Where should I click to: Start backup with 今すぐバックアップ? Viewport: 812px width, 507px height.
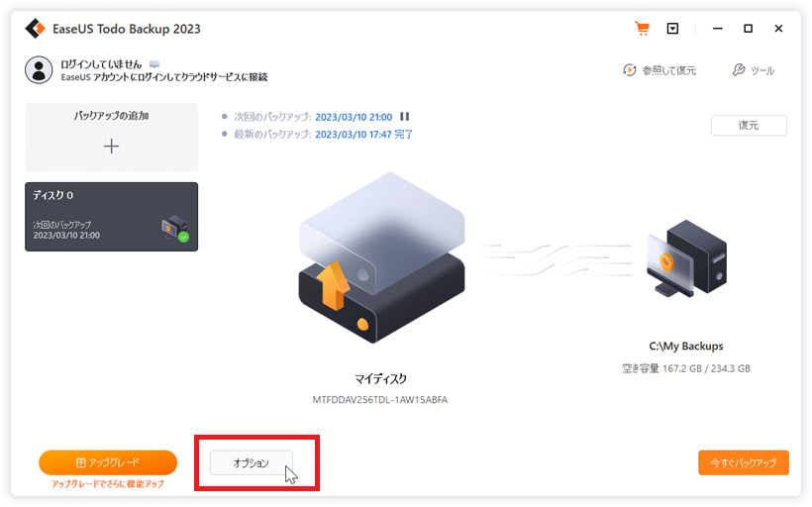pyautogui.click(x=743, y=462)
